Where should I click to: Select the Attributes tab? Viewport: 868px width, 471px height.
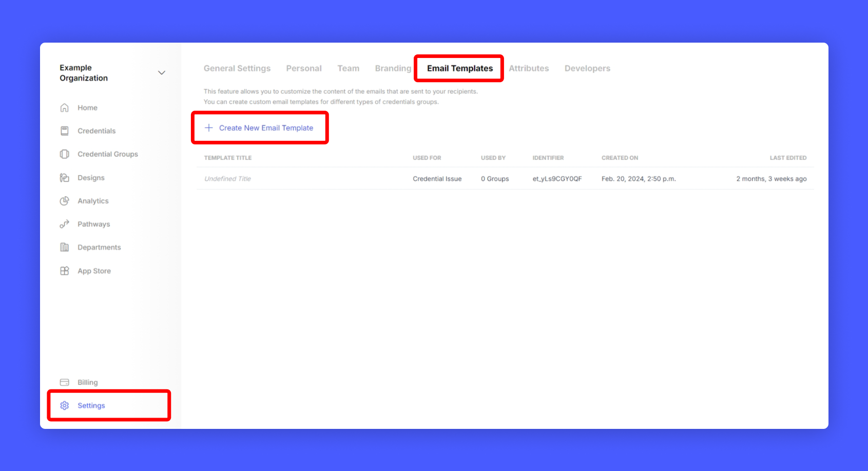(529, 68)
